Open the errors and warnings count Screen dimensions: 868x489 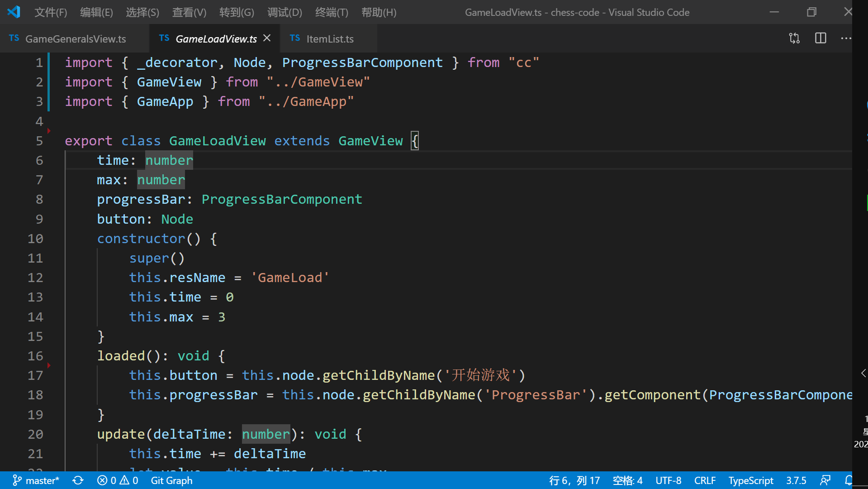coord(117,480)
